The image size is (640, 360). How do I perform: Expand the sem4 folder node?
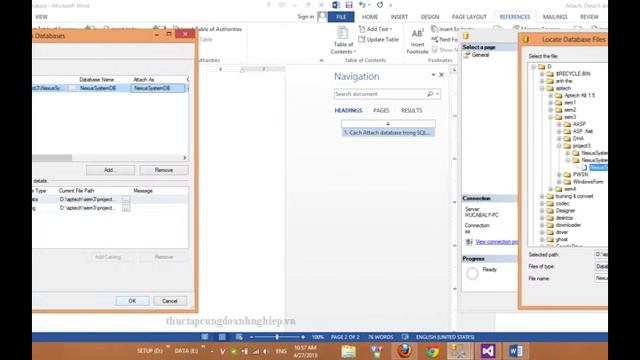[x=551, y=189]
